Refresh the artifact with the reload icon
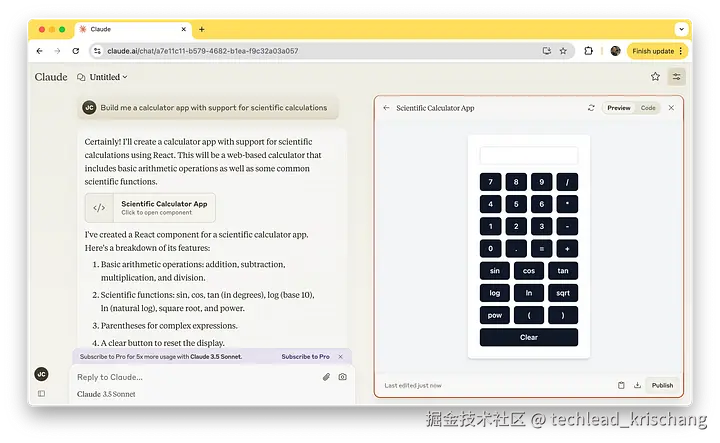 (591, 108)
